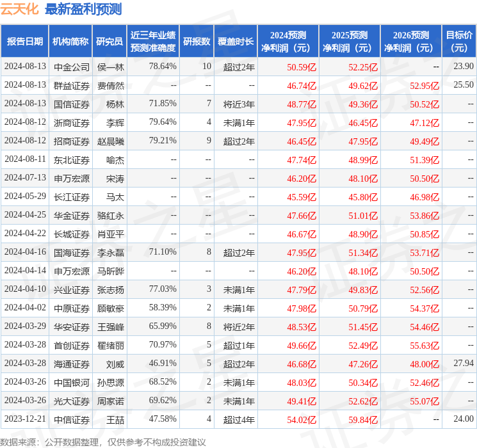
Task: Click the 55.63亿 forecast value
Action: pyautogui.click(x=424, y=346)
